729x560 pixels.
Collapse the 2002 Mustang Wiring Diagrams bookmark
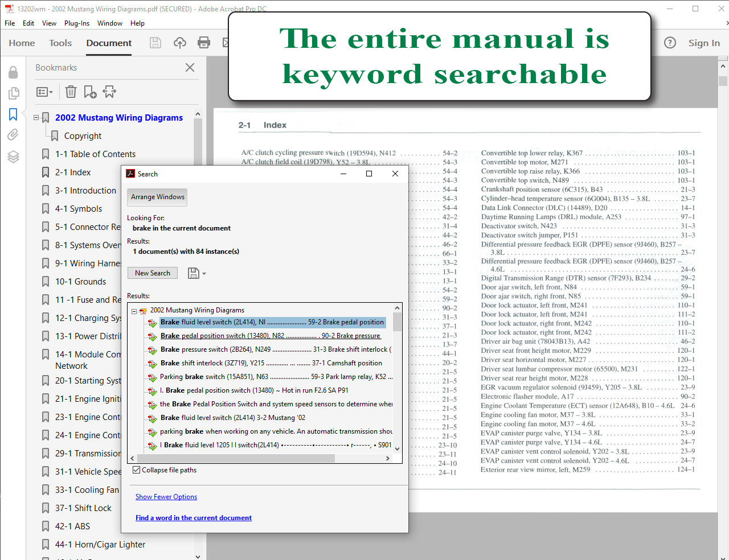36,118
